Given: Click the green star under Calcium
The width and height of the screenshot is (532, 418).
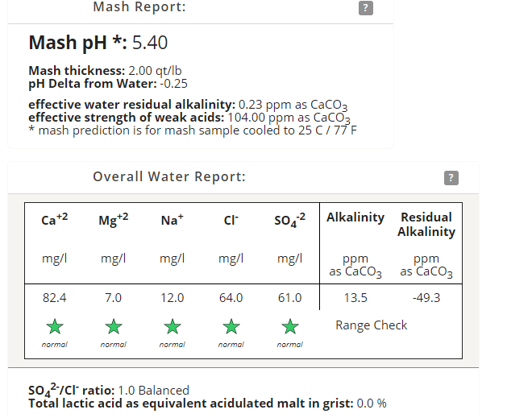Looking at the screenshot, I should [x=55, y=326].
